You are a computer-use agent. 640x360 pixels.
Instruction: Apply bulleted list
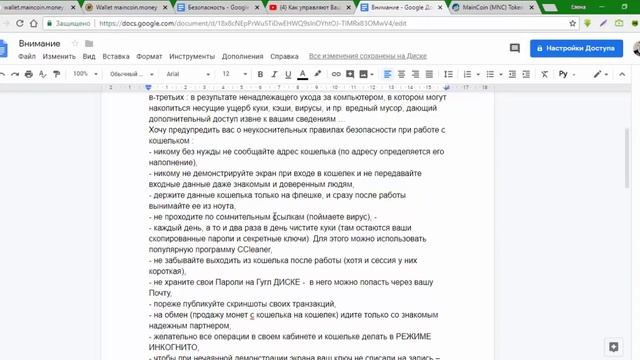click(x=490, y=74)
